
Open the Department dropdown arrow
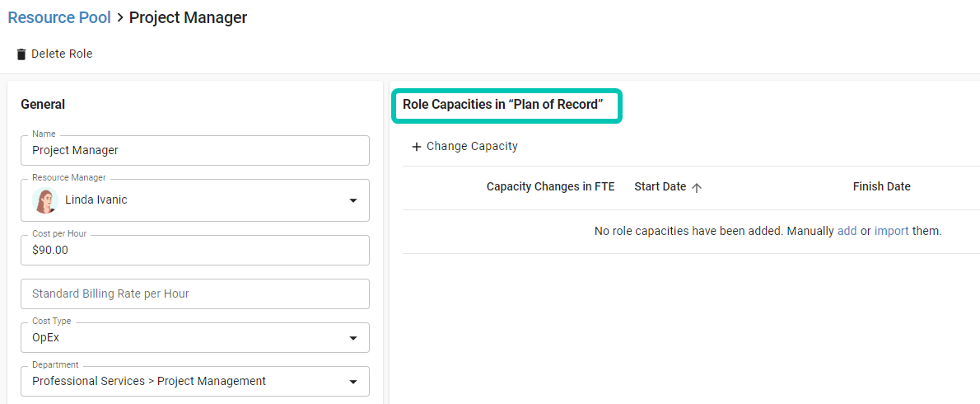353,382
